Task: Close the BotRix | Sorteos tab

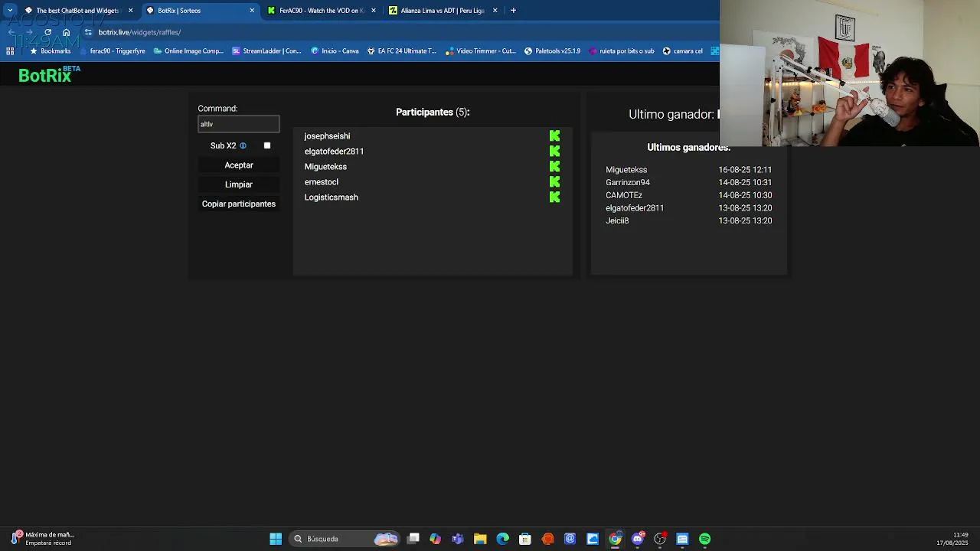Action: click(x=252, y=11)
